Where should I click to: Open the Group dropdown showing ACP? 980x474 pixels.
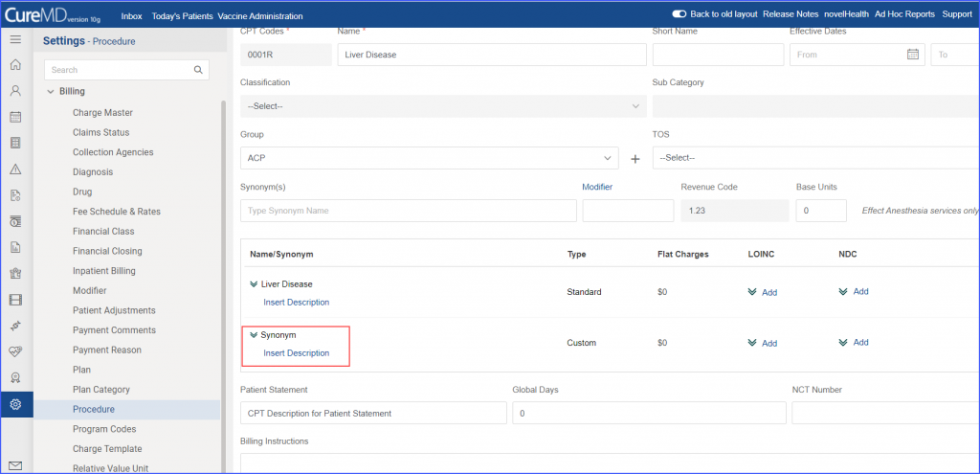point(430,158)
